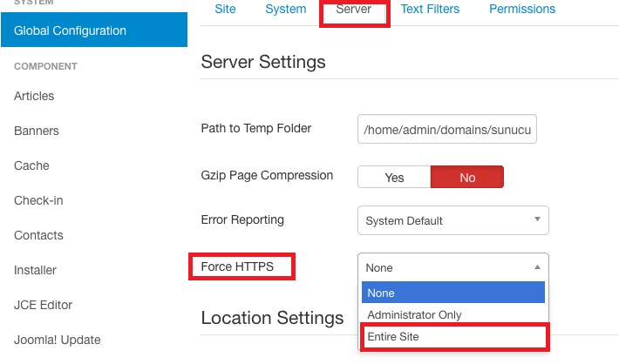Open Check-in component settings

coord(38,200)
